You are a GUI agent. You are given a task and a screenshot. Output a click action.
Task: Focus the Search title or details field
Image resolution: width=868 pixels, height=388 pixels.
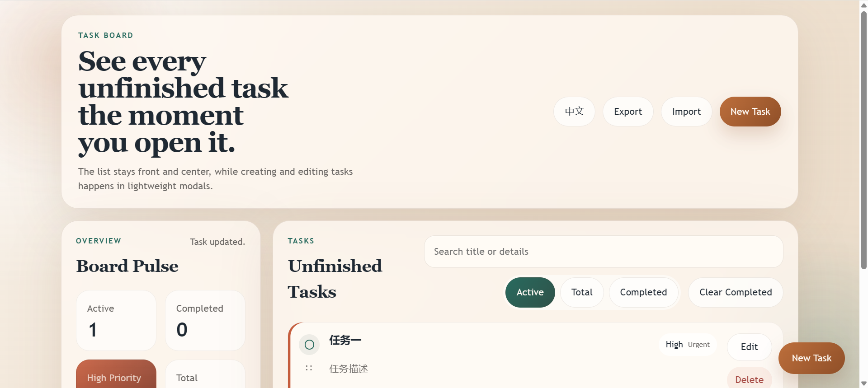(x=604, y=252)
